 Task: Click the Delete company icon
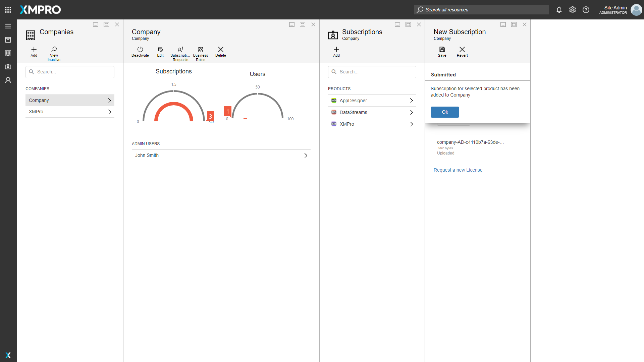point(220,50)
